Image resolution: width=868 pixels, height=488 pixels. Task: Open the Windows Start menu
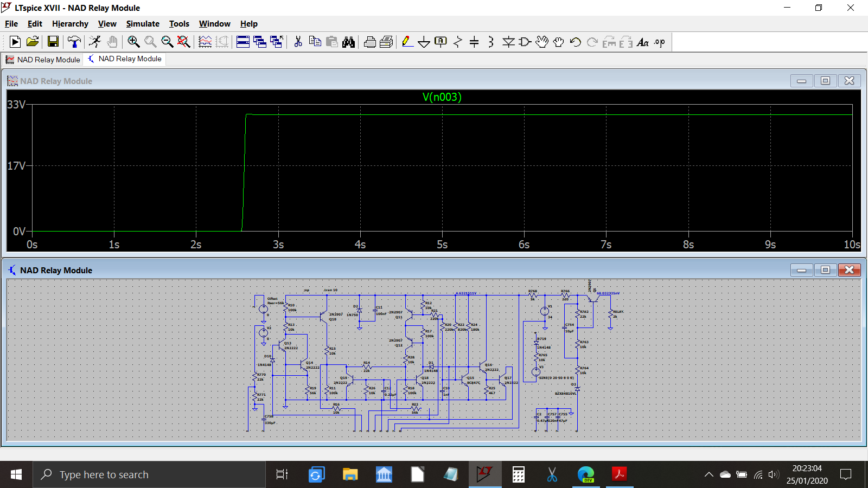tap(16, 474)
